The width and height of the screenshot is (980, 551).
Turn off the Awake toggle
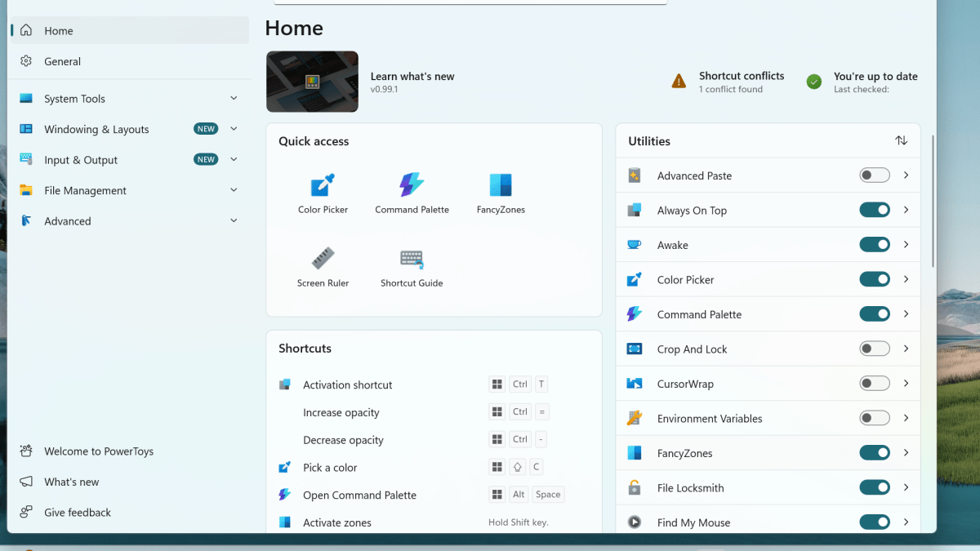tap(874, 245)
